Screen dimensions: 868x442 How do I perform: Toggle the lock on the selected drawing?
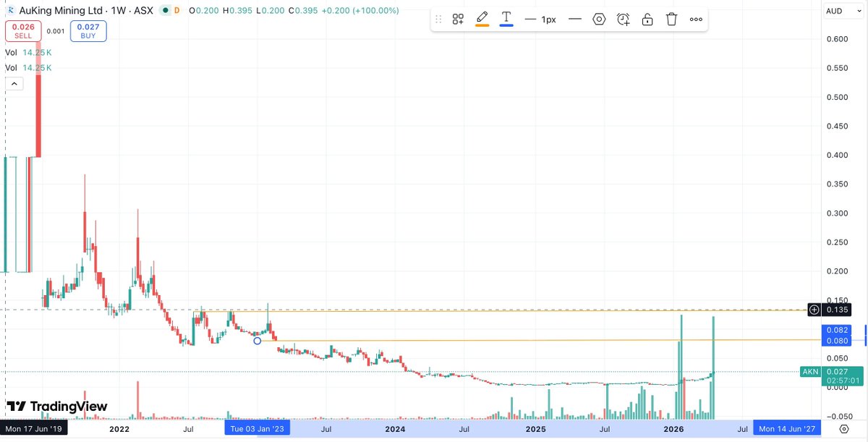coord(647,20)
